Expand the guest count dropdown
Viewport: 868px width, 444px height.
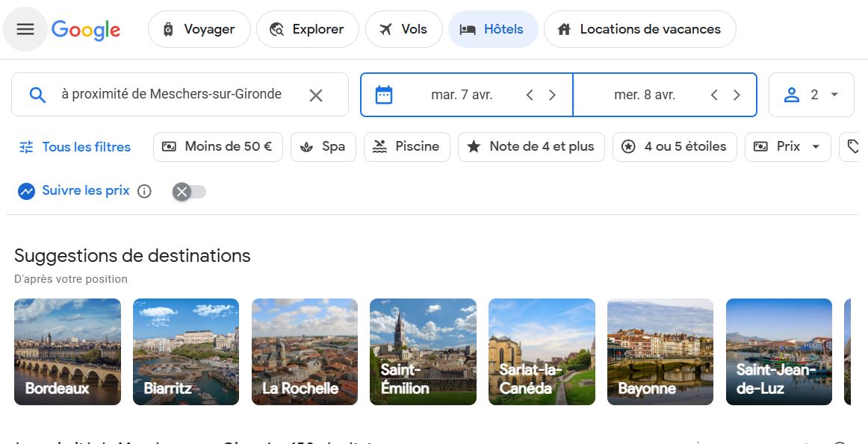click(x=811, y=95)
